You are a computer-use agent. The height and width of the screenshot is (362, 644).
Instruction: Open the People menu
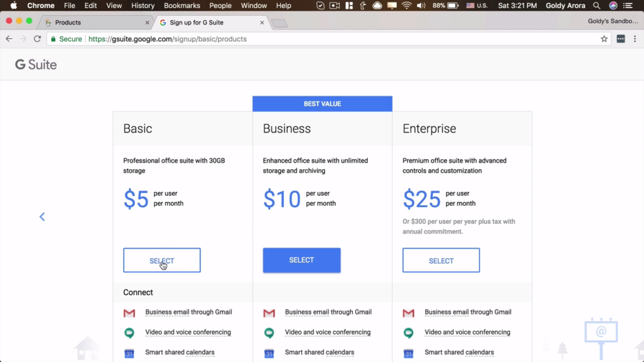[x=220, y=6]
